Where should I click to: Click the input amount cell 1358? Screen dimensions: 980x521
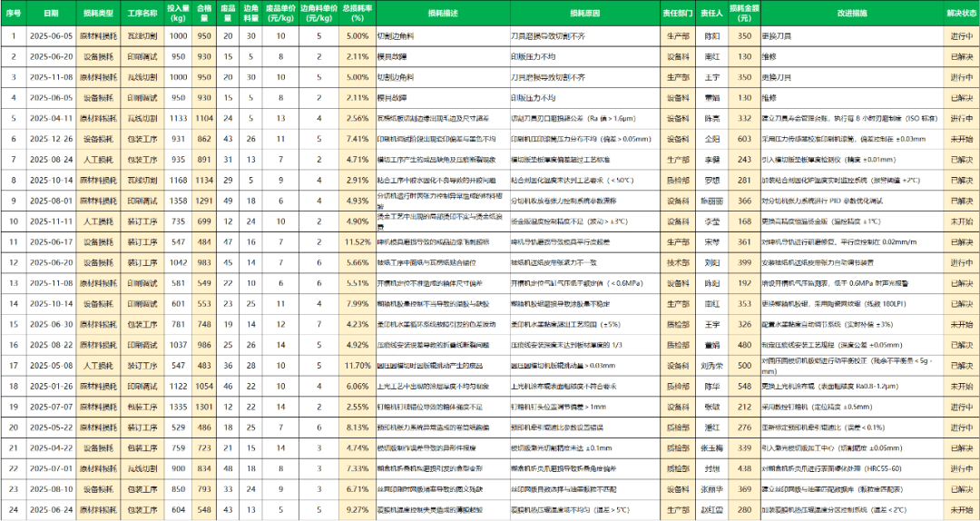click(179, 201)
